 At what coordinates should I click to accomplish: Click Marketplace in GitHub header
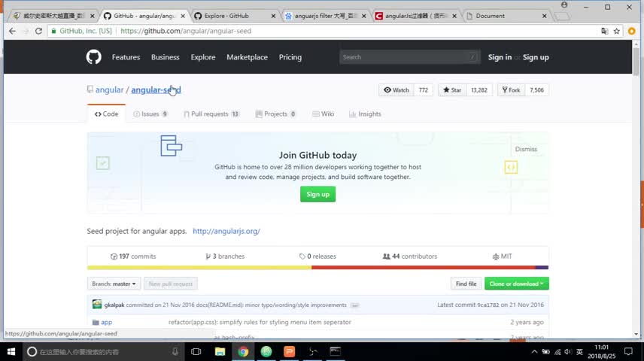pos(247,57)
